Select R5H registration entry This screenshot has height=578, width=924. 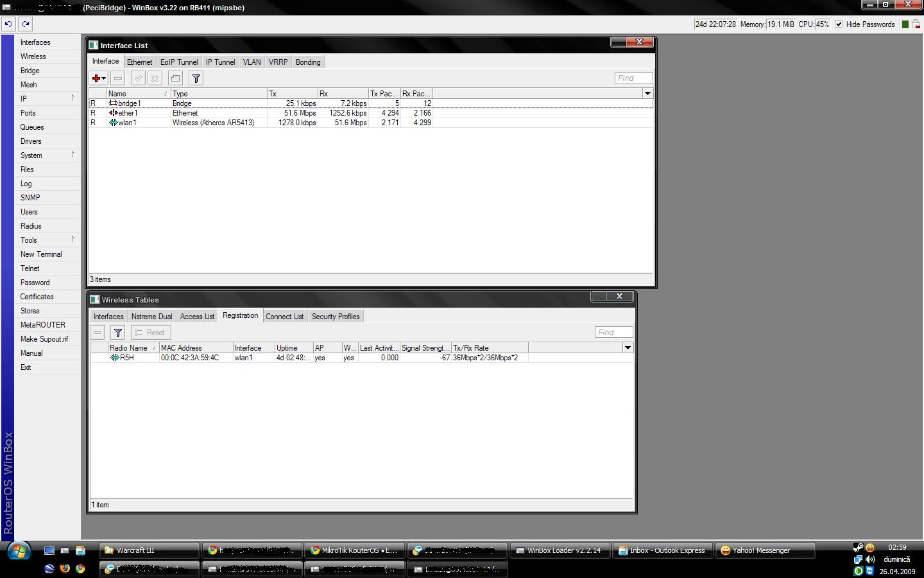[x=361, y=358]
